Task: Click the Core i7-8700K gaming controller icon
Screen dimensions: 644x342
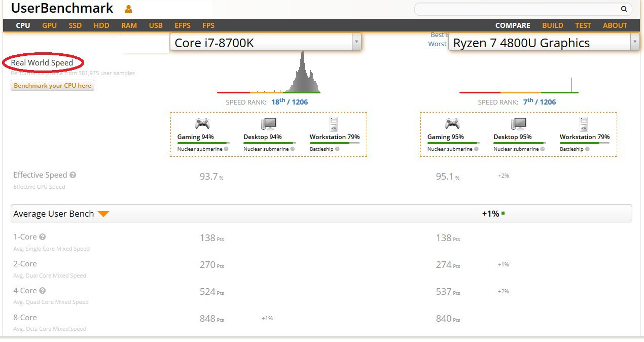Action: 202,123
